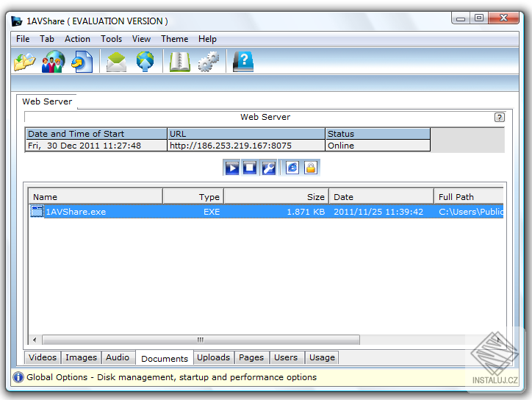This screenshot has height=400, width=532.
Task: Click the refresh document toolbar icon
Action: click(82, 62)
